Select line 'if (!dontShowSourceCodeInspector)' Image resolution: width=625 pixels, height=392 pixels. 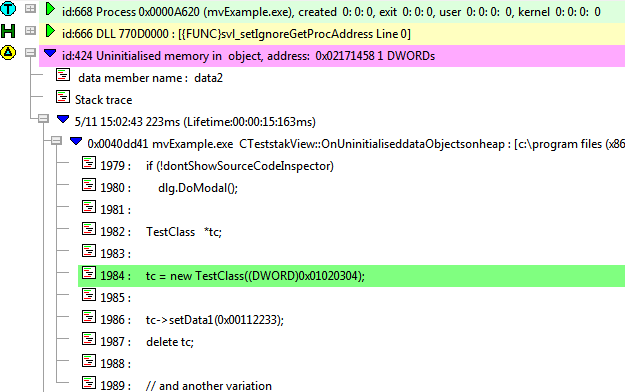pyautogui.click(x=217, y=165)
